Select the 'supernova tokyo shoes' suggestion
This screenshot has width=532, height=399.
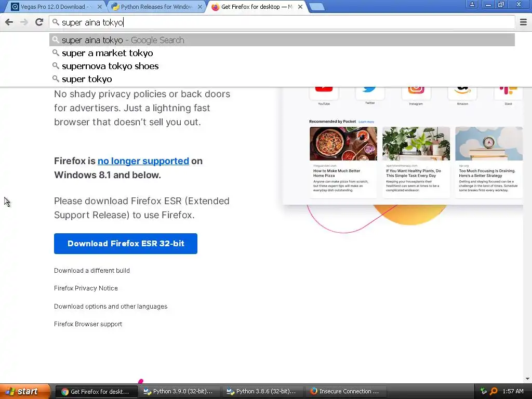click(282, 66)
